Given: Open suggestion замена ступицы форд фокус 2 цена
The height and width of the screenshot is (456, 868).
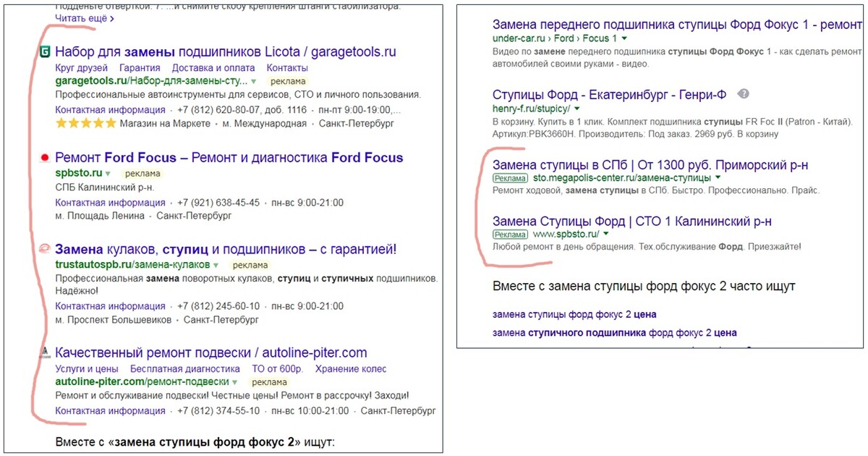Looking at the screenshot, I should click(574, 315).
